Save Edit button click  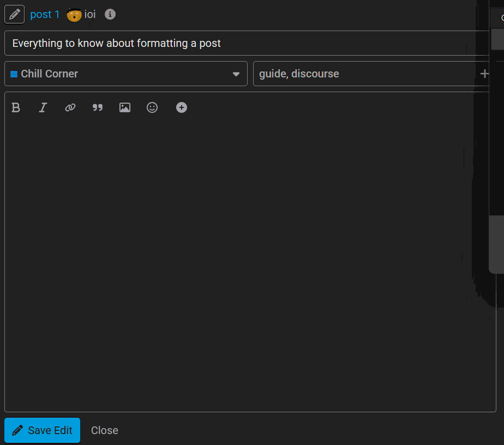42,430
